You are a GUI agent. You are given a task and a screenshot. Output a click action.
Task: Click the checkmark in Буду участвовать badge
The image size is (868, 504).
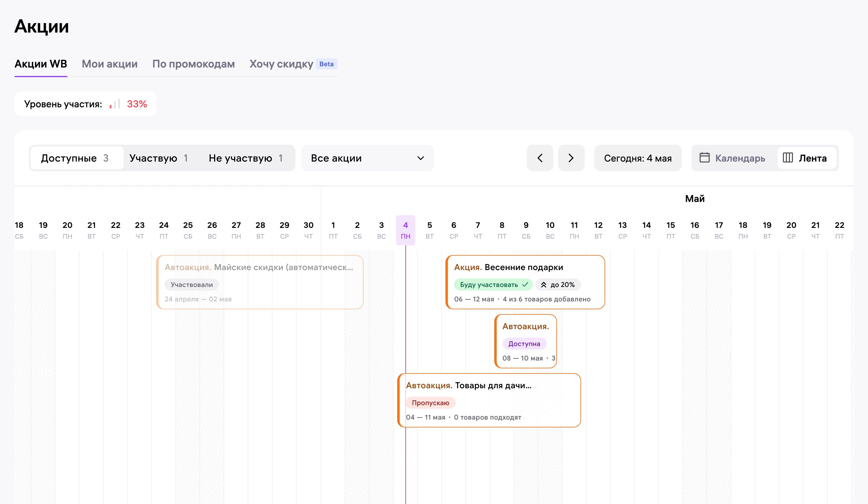(x=525, y=285)
